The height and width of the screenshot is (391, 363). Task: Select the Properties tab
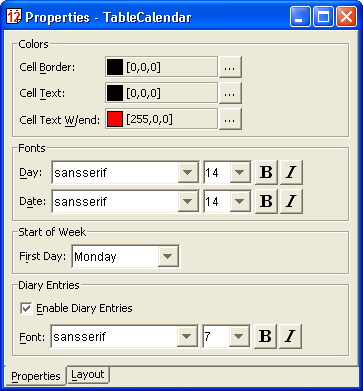click(x=36, y=376)
